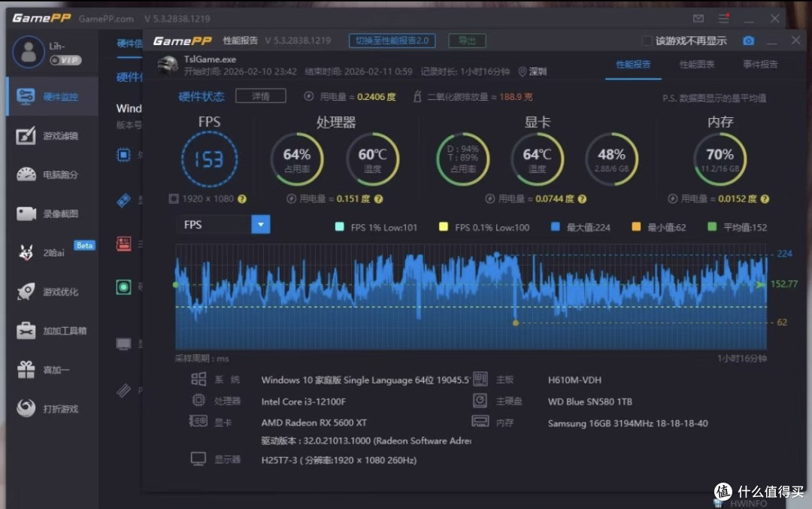
Task: Click the memory 70% gauge
Action: pyautogui.click(x=720, y=159)
